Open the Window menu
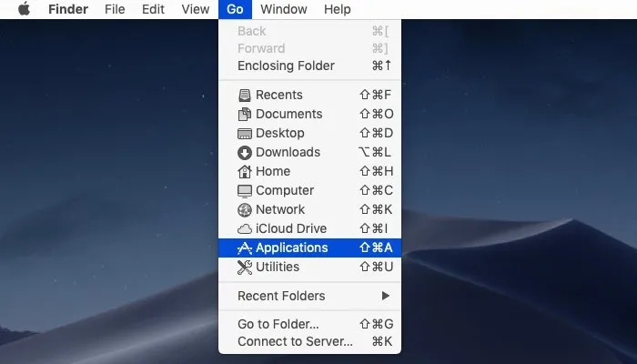Screen dimensions: 637x364 (284, 9)
